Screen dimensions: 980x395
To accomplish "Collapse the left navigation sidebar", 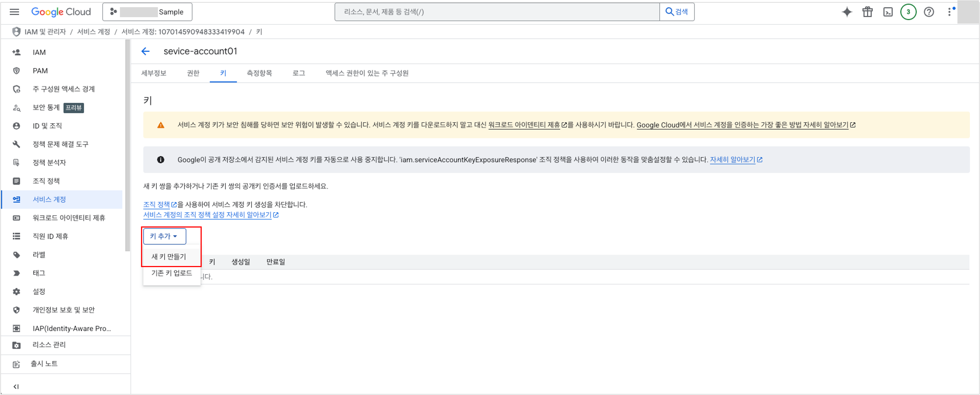I will (16, 386).
